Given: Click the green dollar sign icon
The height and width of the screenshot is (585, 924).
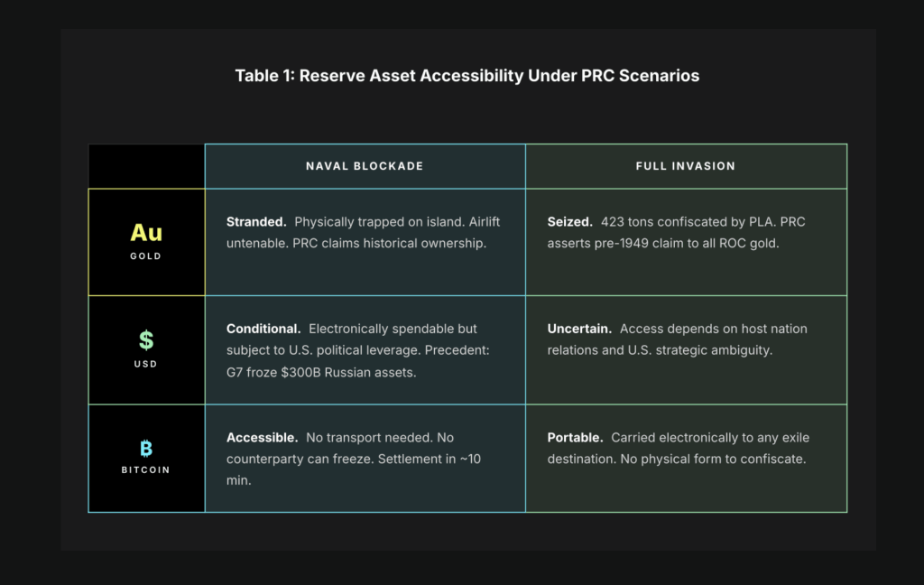Looking at the screenshot, I should pos(146,340).
